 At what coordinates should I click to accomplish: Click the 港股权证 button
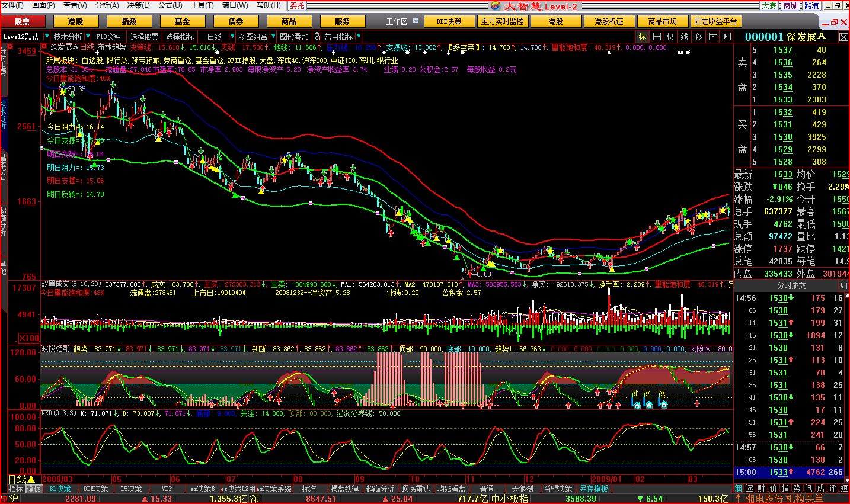point(609,21)
